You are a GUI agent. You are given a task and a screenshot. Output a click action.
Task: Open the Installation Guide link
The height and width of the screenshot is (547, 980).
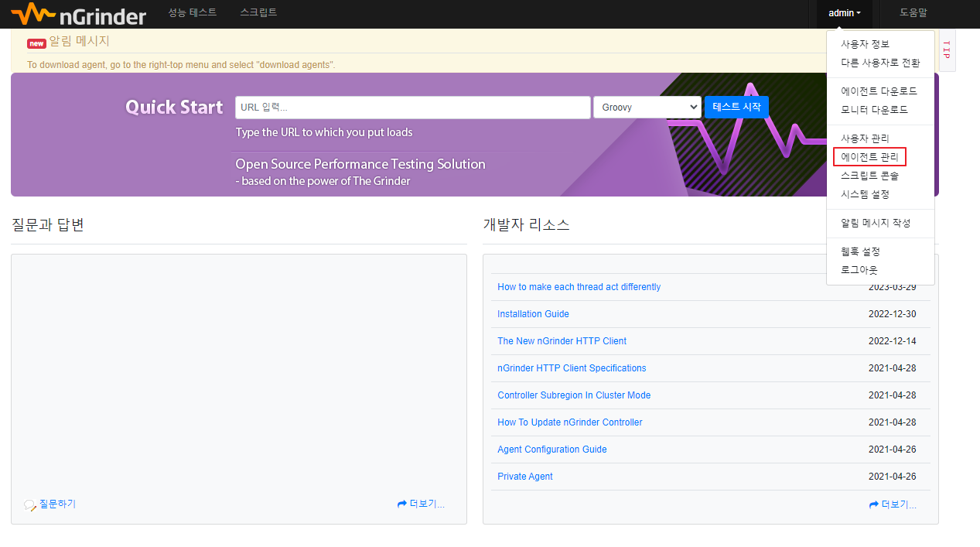[x=533, y=314]
